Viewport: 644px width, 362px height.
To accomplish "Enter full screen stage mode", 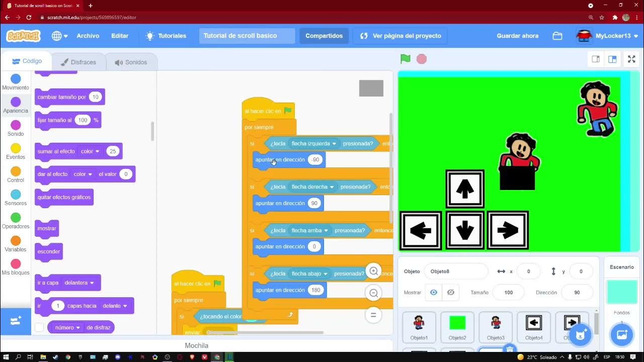I will pyautogui.click(x=631, y=59).
